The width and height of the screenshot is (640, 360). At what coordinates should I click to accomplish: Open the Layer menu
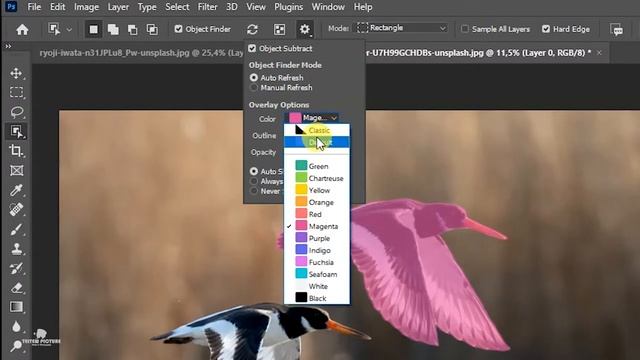click(x=118, y=7)
